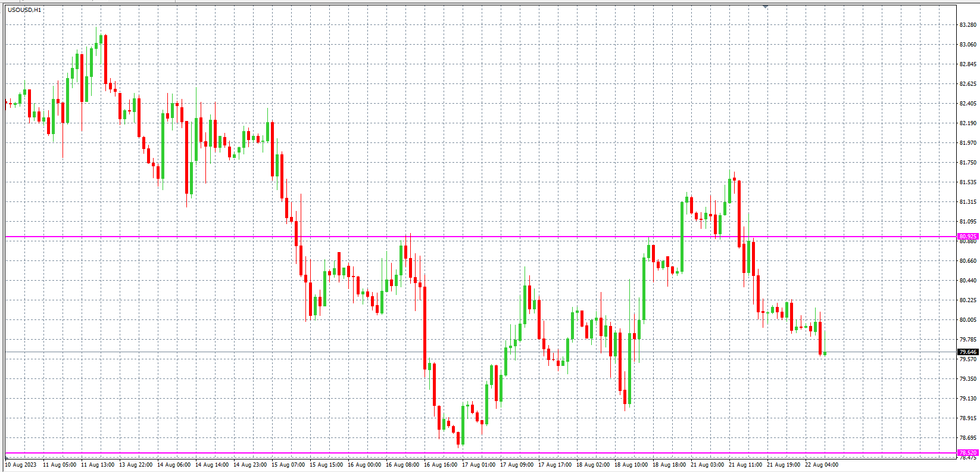Click the 81.095 price scale label
The image size is (980, 472).
968,222
